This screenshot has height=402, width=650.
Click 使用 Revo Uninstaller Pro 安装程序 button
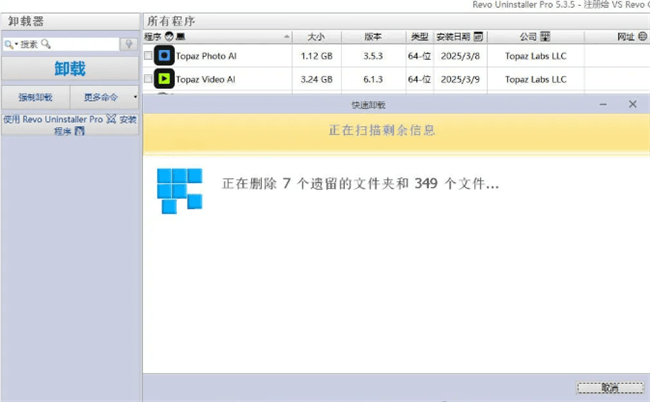coord(70,125)
